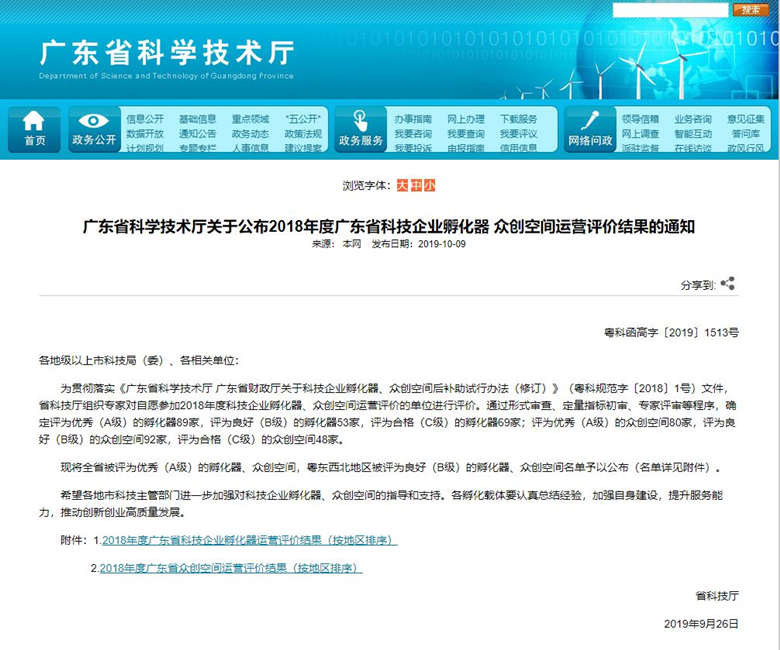The height and width of the screenshot is (650, 780).
Task: Open the 下载服务 nav link
Action: [519, 119]
